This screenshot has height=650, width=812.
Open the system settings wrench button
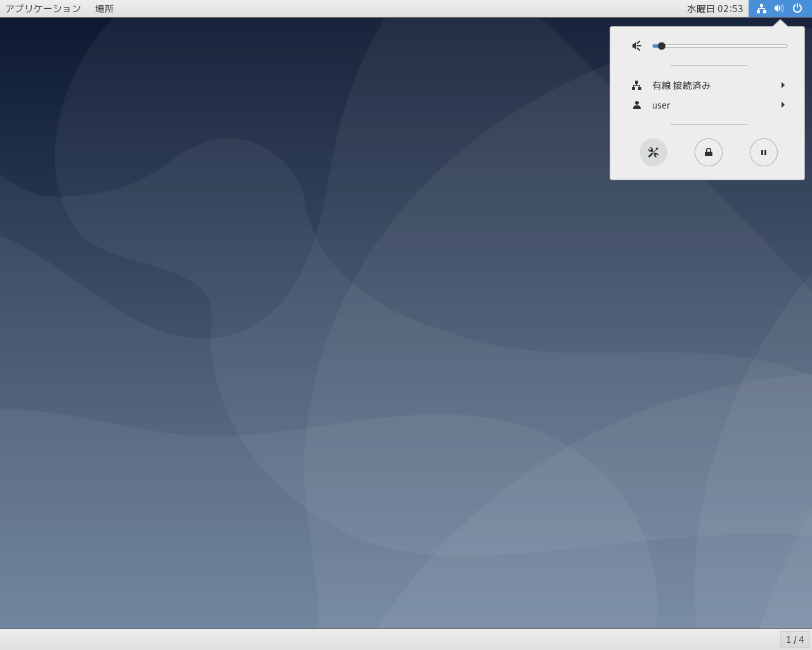(x=653, y=152)
